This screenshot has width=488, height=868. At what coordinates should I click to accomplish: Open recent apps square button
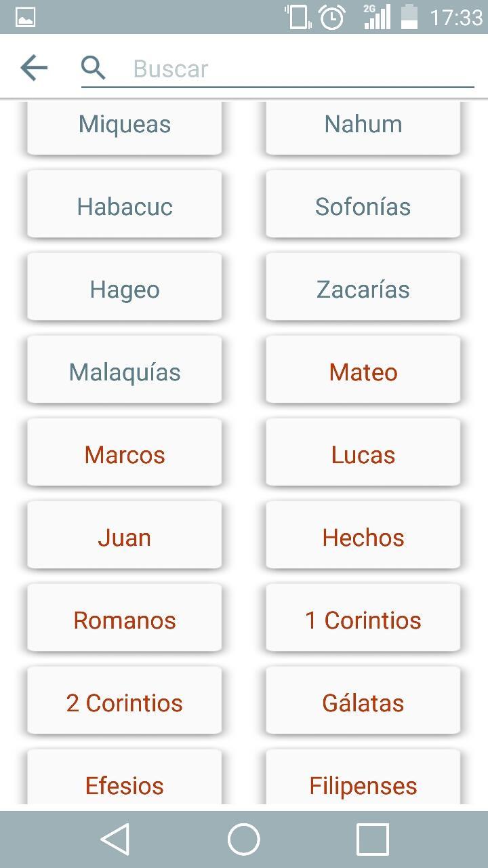tap(372, 840)
